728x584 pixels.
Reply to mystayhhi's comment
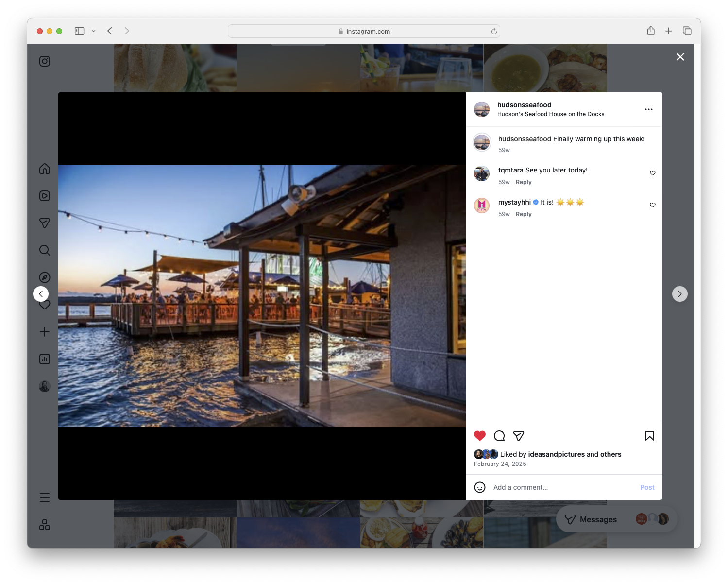(524, 214)
